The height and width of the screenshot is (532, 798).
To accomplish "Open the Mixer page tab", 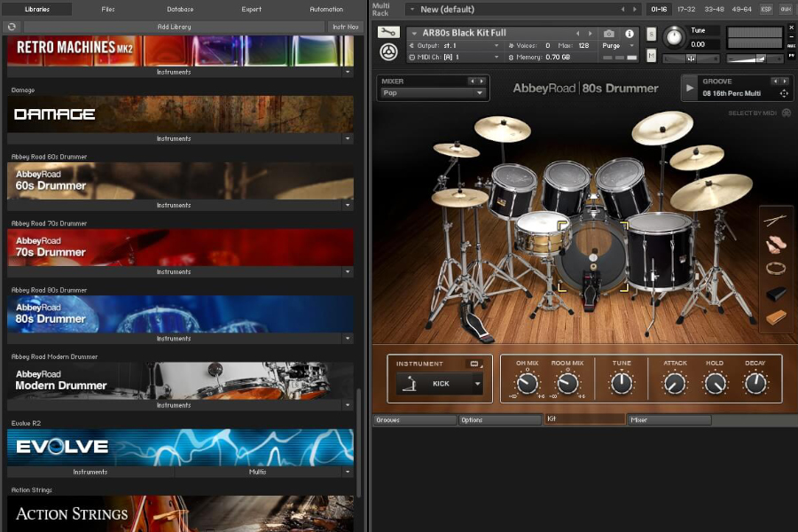I will (x=669, y=420).
